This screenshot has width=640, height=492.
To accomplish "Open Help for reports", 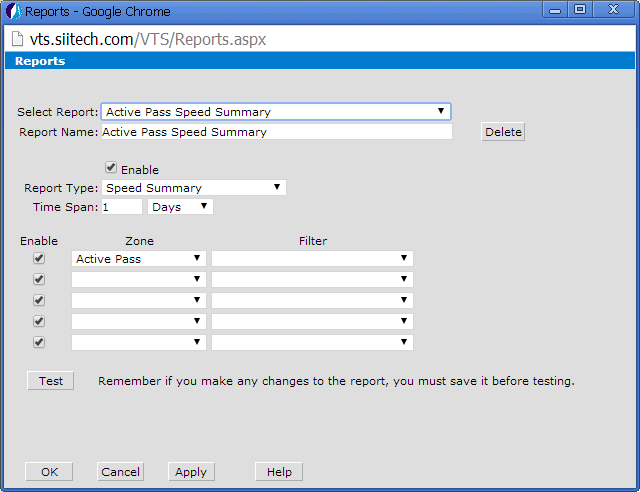I will (279, 472).
